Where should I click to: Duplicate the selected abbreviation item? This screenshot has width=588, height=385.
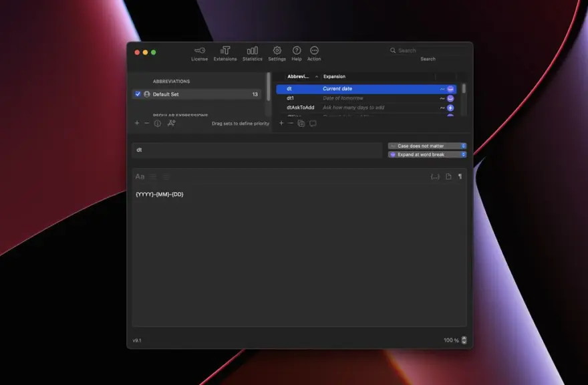(x=301, y=124)
